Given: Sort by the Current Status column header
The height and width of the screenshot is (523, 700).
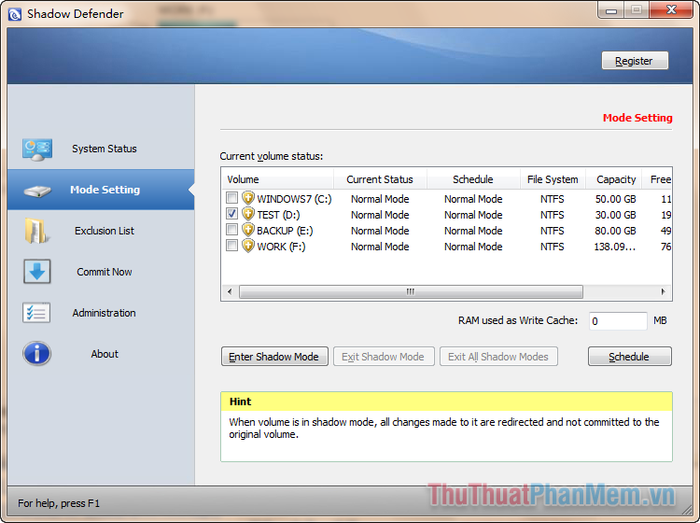Looking at the screenshot, I should [x=380, y=179].
